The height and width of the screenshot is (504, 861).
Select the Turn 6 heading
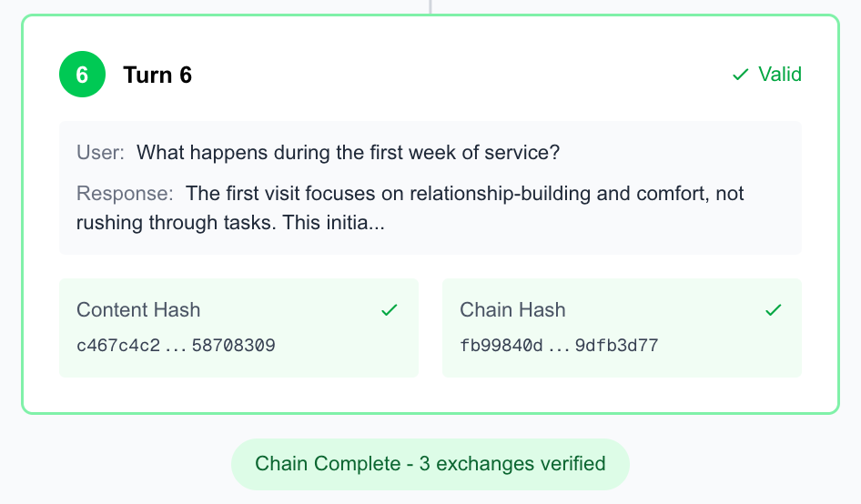tap(157, 75)
